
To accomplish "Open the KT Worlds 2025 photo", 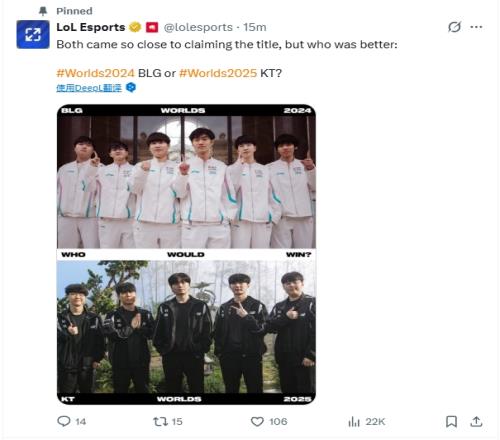I will coord(186,332).
